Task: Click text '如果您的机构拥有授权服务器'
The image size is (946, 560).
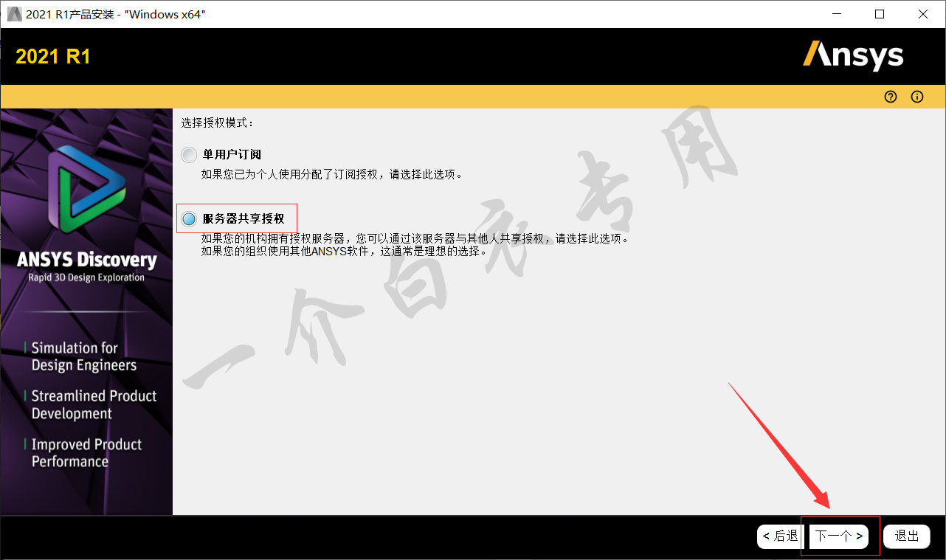Action: pyautogui.click(x=273, y=239)
